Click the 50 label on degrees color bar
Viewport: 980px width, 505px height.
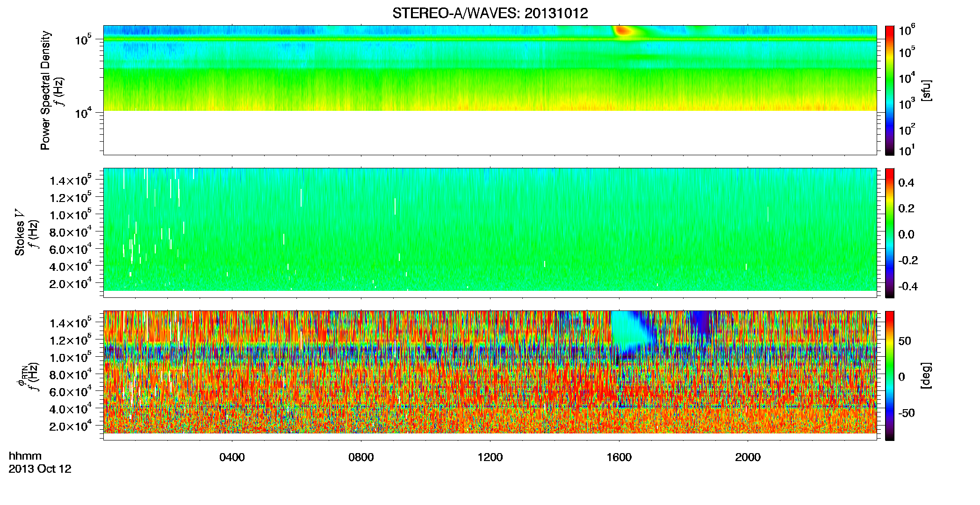905,341
